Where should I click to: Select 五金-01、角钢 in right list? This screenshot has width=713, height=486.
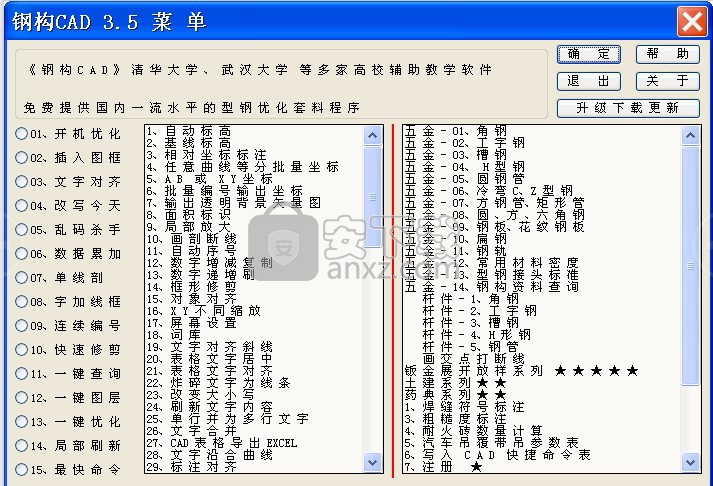456,131
